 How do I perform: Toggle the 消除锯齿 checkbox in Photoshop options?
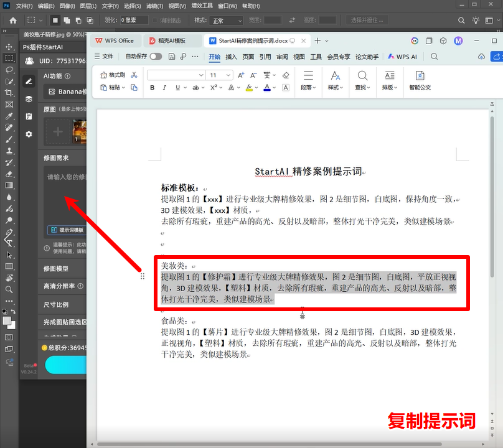[x=155, y=21]
